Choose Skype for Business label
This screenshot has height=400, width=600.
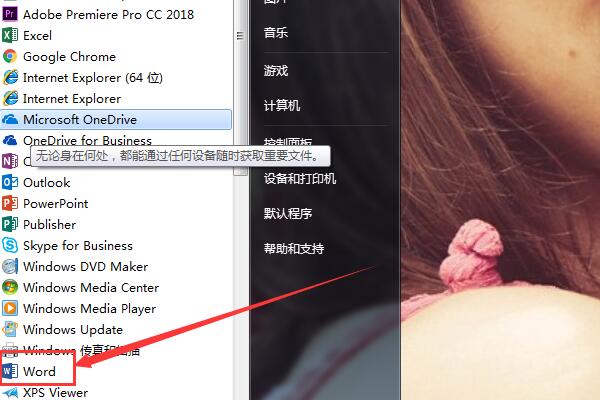coord(78,246)
